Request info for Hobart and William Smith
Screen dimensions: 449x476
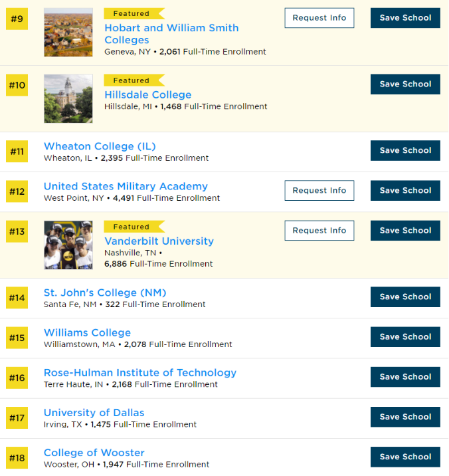coord(319,18)
